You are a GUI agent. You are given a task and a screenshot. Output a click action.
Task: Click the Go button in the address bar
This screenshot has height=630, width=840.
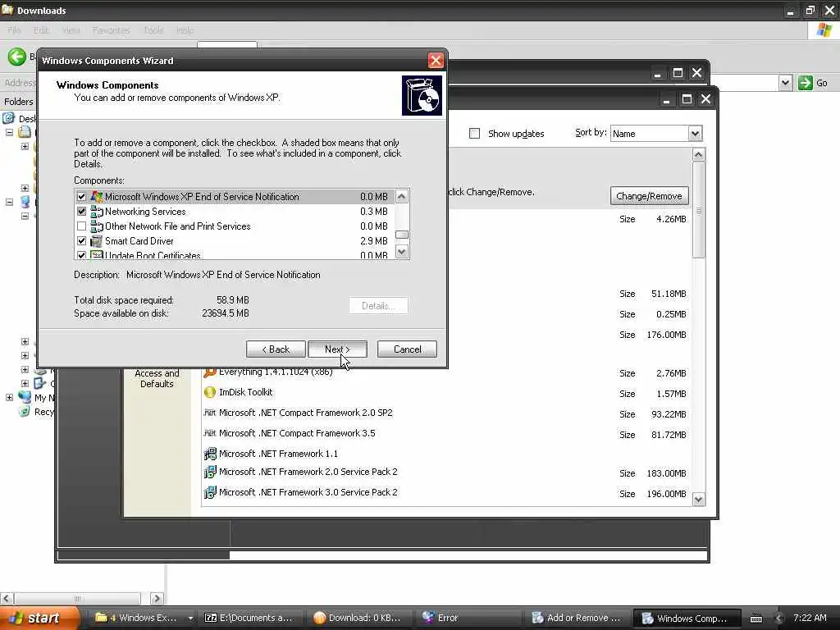click(x=813, y=83)
